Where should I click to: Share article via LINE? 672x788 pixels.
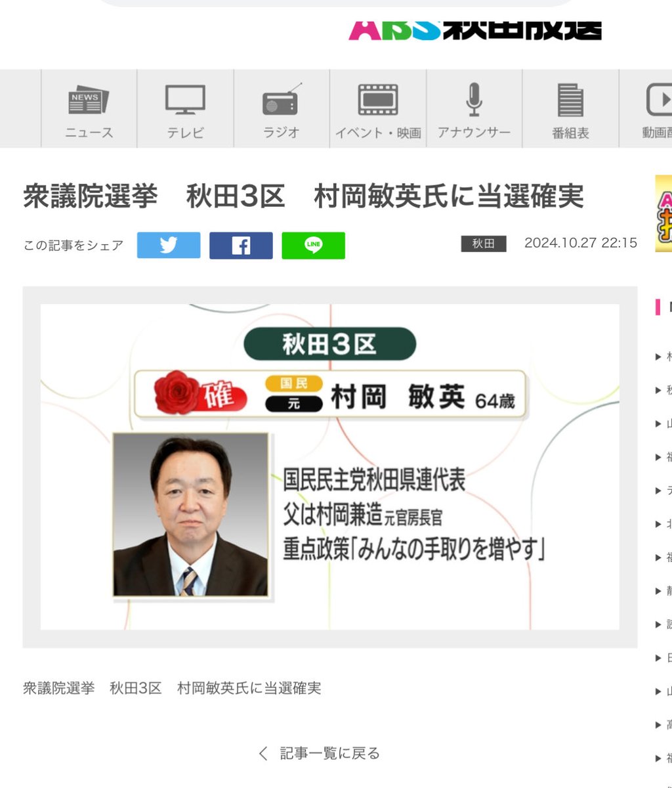click(x=313, y=246)
